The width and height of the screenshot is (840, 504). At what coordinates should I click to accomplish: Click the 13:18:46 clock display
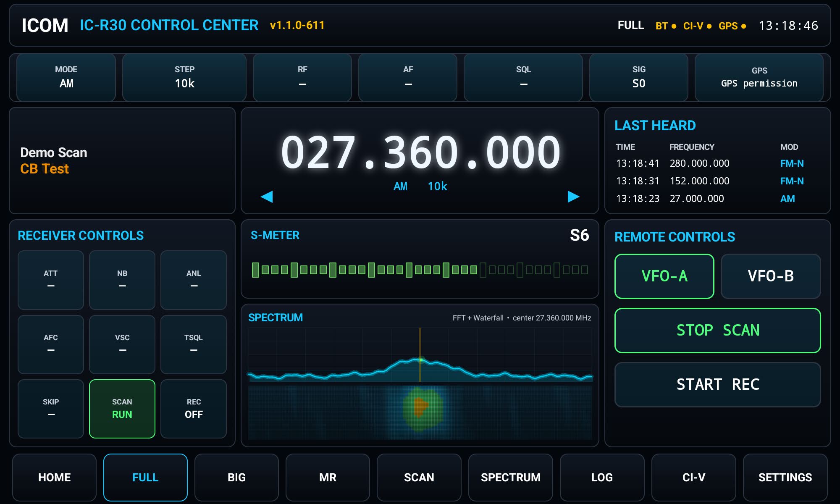[x=788, y=26]
